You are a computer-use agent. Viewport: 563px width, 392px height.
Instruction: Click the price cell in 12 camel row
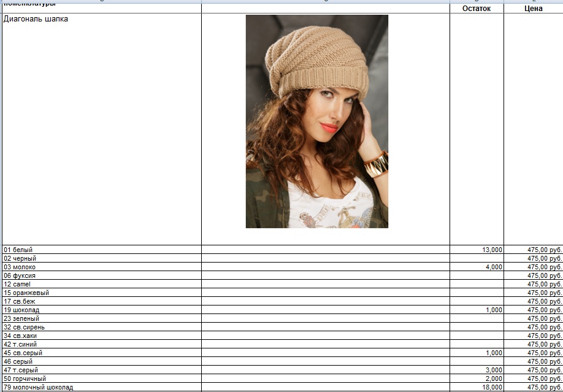pyautogui.click(x=533, y=284)
